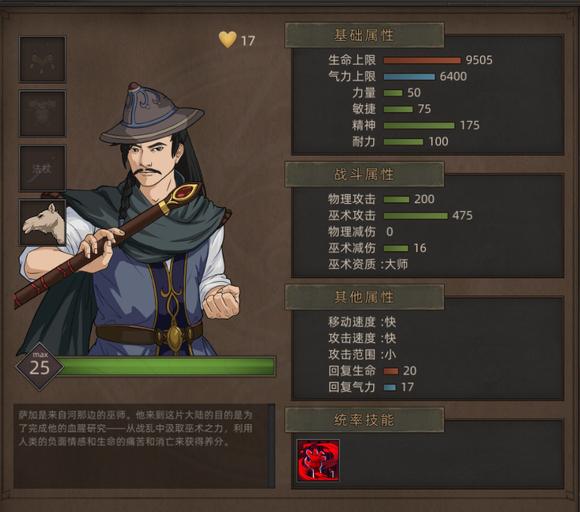The width and height of the screenshot is (580, 512).
Task: Click the 精神 stat bar showing 175
Action: click(419, 125)
